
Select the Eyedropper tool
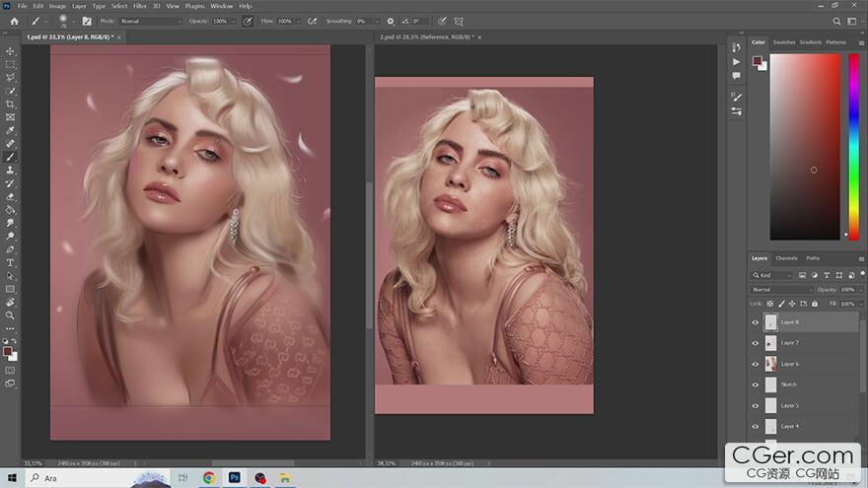pos(10,130)
